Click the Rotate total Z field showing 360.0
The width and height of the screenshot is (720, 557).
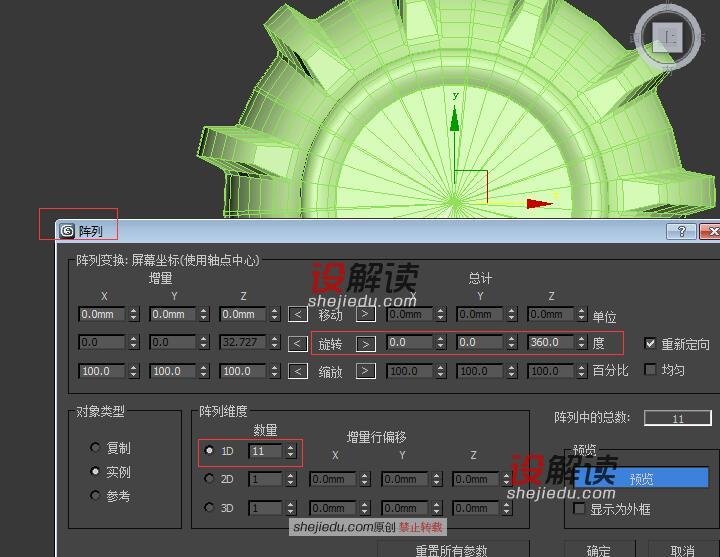tap(551, 343)
